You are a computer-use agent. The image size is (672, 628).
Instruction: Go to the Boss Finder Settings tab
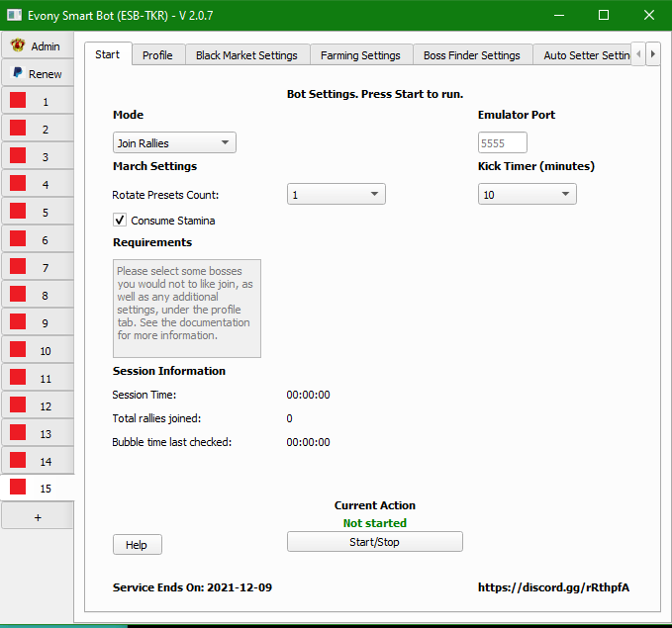point(471,55)
